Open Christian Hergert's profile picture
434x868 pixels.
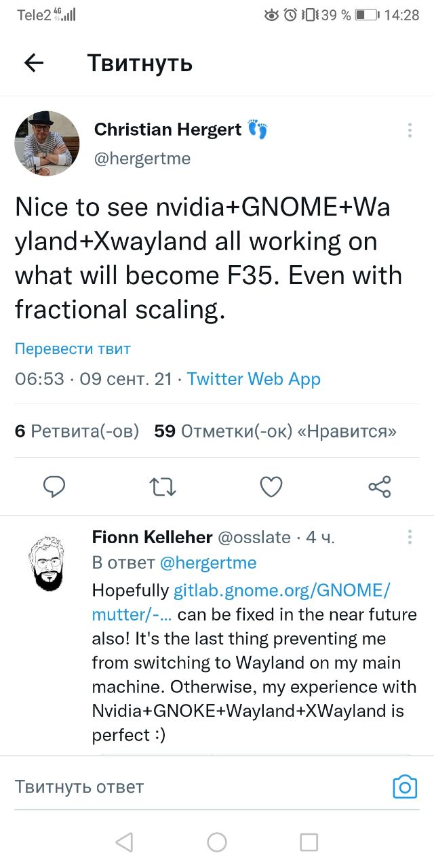(x=47, y=143)
